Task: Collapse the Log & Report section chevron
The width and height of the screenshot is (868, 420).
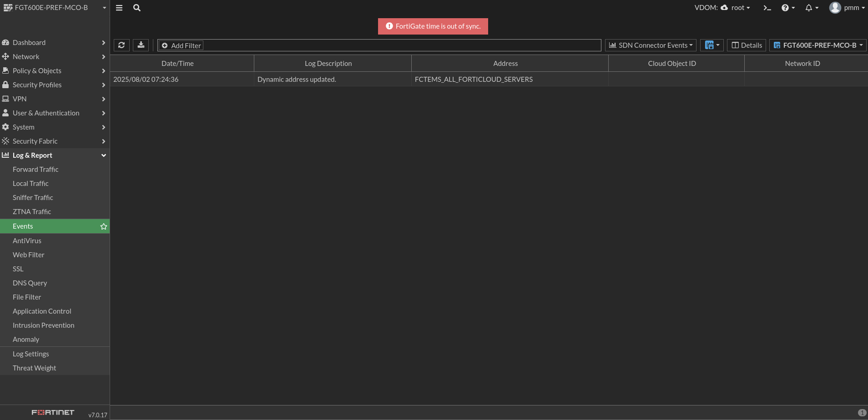Action: click(x=104, y=155)
